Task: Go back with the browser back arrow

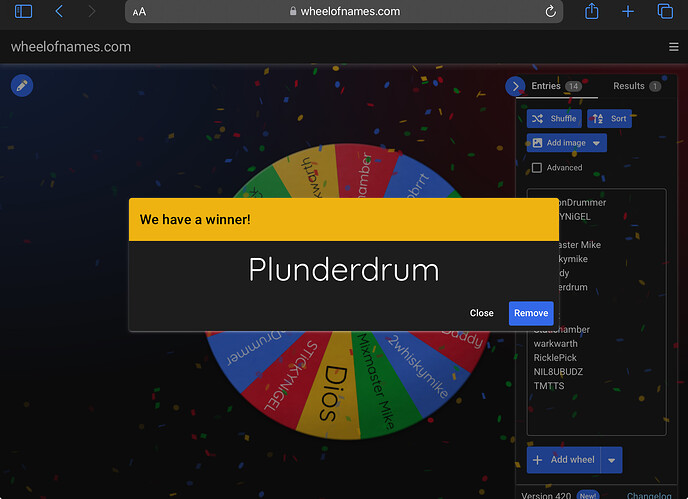Action: pos(59,11)
